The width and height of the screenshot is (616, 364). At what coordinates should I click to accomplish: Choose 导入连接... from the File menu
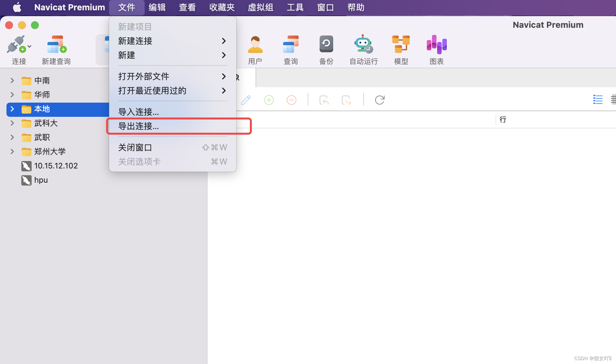(173, 112)
